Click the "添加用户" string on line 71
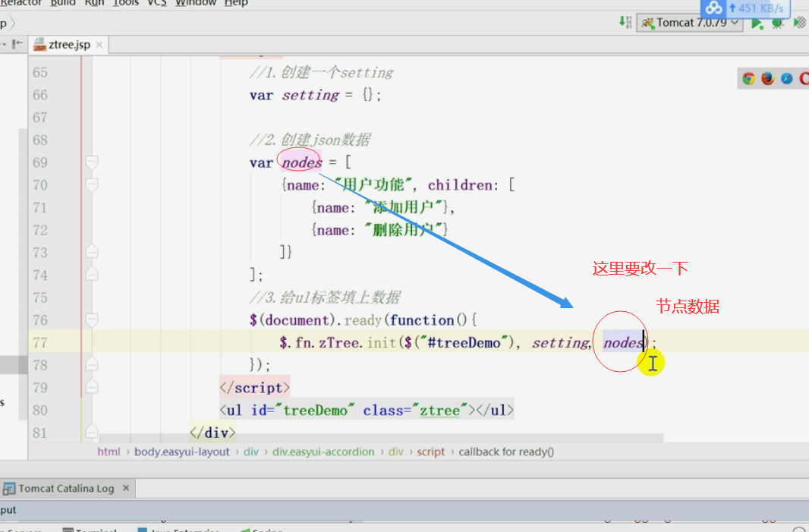 (404, 207)
